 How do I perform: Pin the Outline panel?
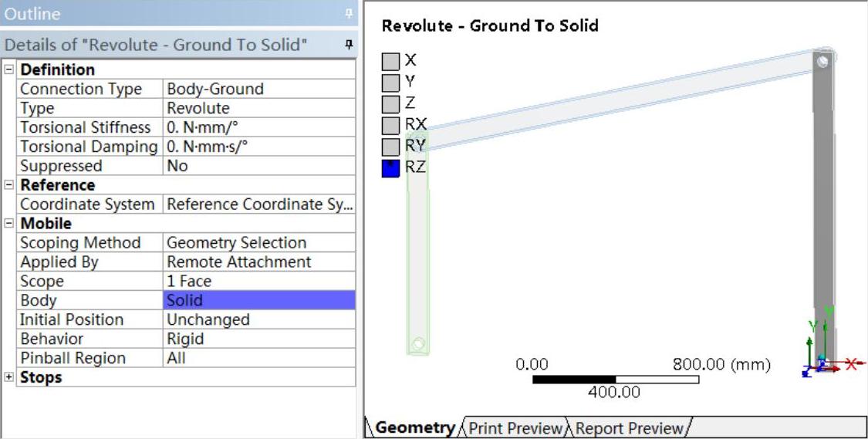349,15
